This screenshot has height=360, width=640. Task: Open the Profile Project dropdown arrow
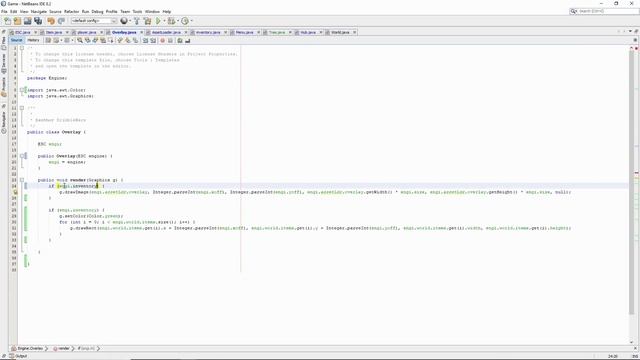[191, 21]
